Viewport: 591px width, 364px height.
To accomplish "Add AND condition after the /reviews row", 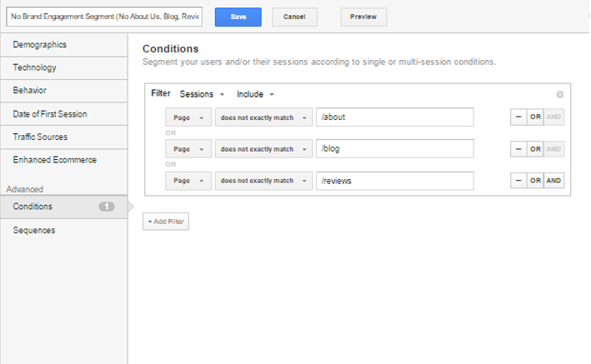I will click(x=553, y=181).
